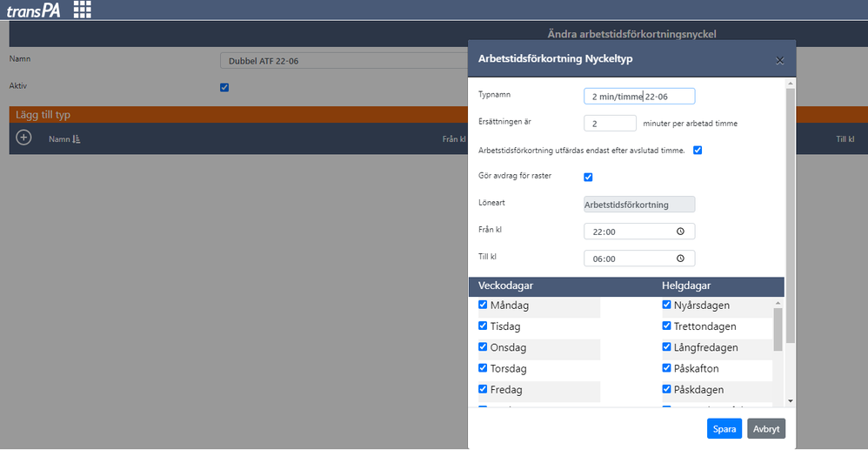Click Avbryt to cancel the dialog
The width and height of the screenshot is (868, 450).
[x=766, y=428]
